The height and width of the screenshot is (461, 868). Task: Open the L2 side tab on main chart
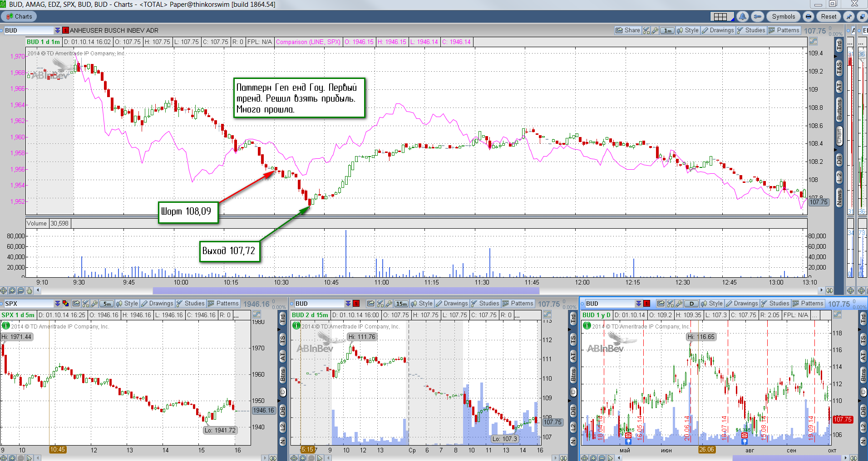tap(839, 177)
